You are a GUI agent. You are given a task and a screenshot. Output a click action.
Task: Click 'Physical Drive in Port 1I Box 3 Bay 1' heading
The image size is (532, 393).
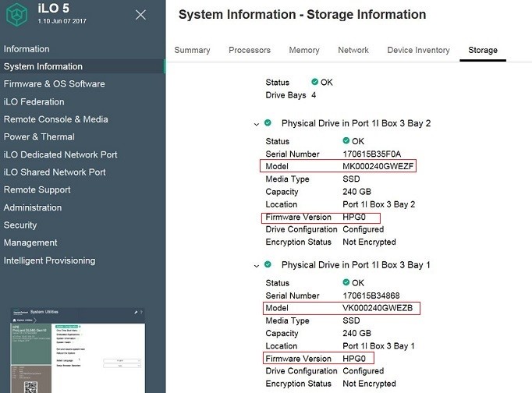pos(356,265)
